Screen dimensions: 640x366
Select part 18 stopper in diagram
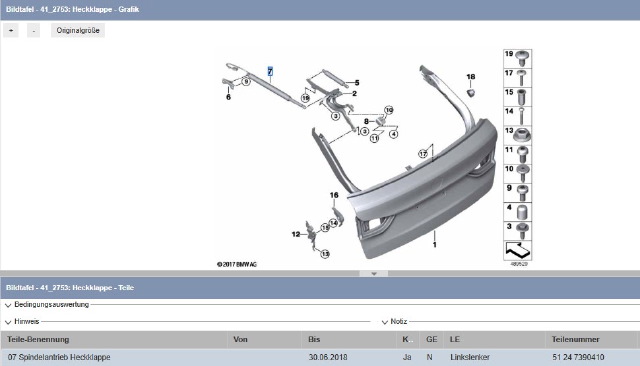(x=471, y=93)
